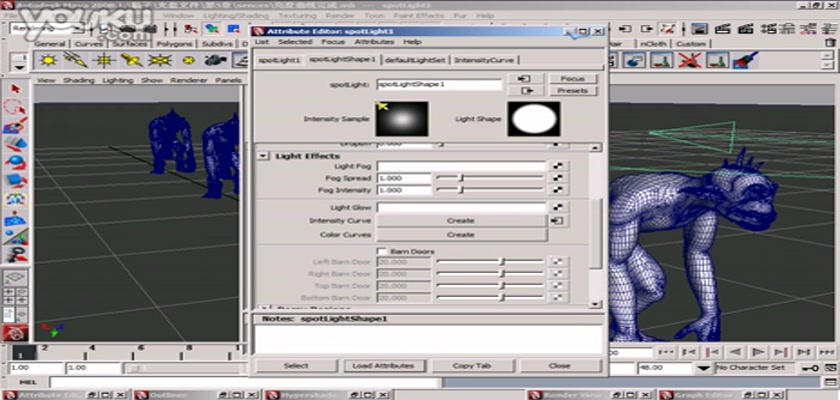
Task: Map Light Glow with checker button
Action: point(558,207)
